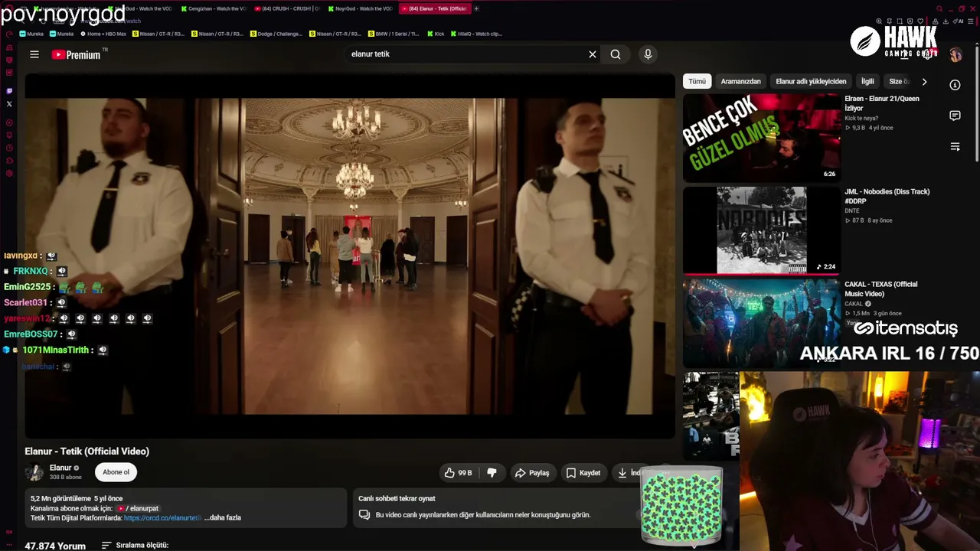Click the '47.874 Yorum' comments count
The width and height of the screenshot is (980, 551).
tap(55, 546)
